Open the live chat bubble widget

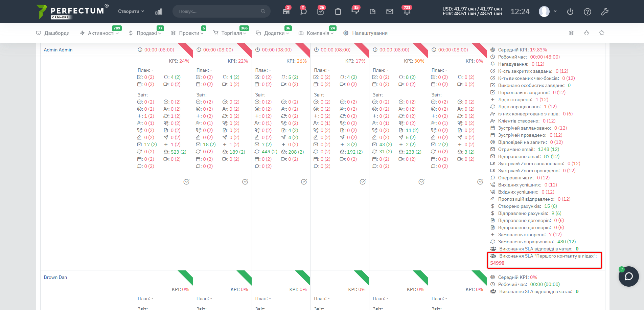pos(628,276)
